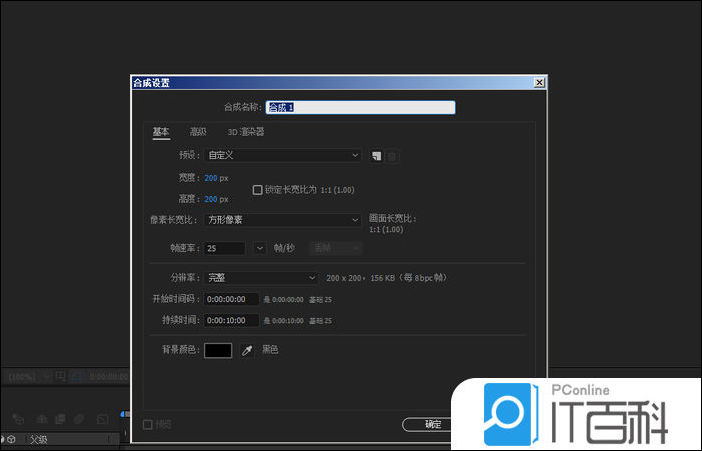Click the 帧速率 field showing 25
This screenshot has width=702, height=451.
pyautogui.click(x=225, y=248)
